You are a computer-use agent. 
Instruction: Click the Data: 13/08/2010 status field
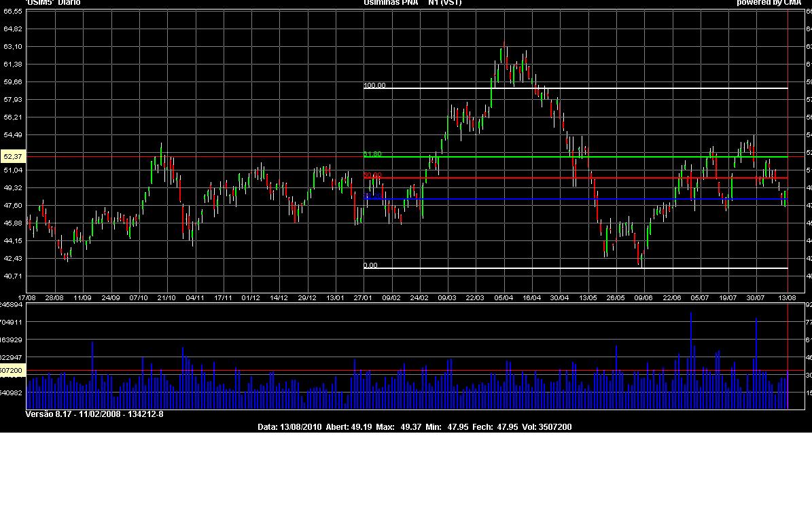pos(289,427)
